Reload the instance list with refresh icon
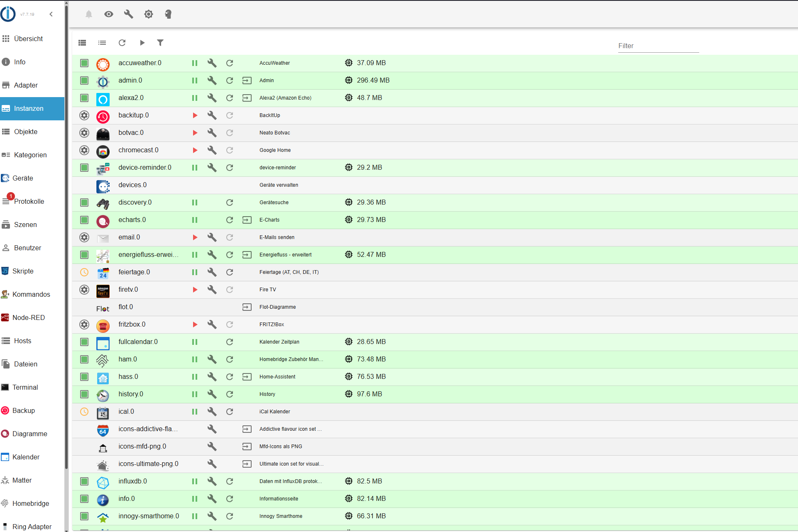 (x=122, y=42)
